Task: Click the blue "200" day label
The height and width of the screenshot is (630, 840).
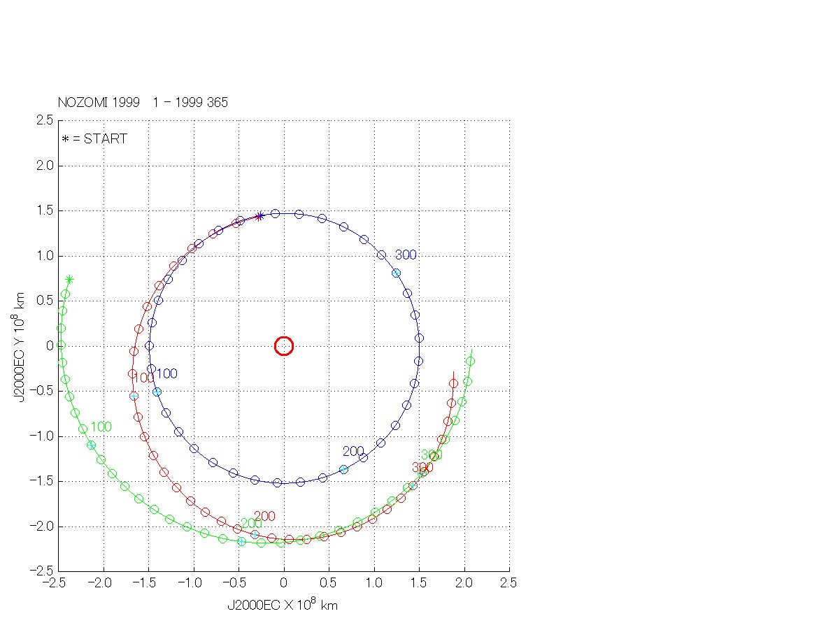Action: [x=353, y=451]
